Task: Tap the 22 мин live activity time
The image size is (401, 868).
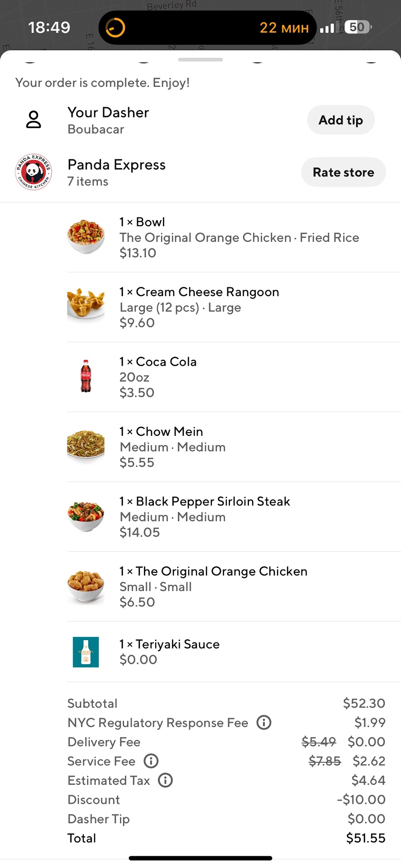Action: 284,28
